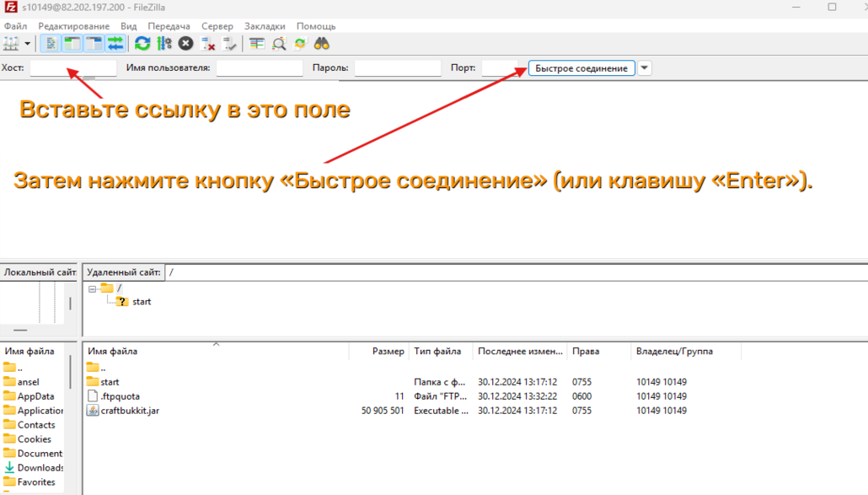This screenshot has height=495, width=868.
Task: Select the Document local folder
Action: tap(33, 454)
